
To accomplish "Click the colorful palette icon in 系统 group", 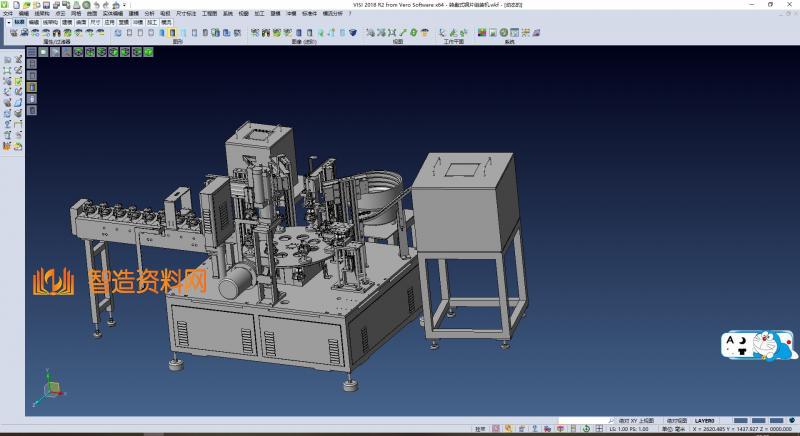I will tap(482, 33).
